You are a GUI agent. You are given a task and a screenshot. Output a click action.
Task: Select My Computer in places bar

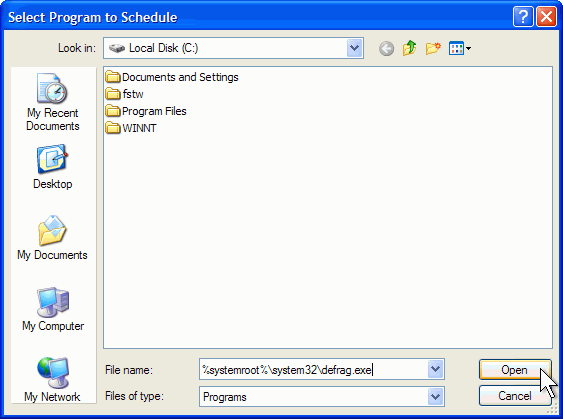(x=53, y=309)
